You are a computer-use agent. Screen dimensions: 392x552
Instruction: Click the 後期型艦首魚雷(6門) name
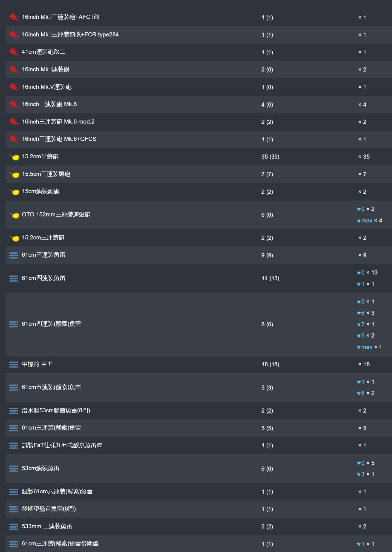(49, 509)
